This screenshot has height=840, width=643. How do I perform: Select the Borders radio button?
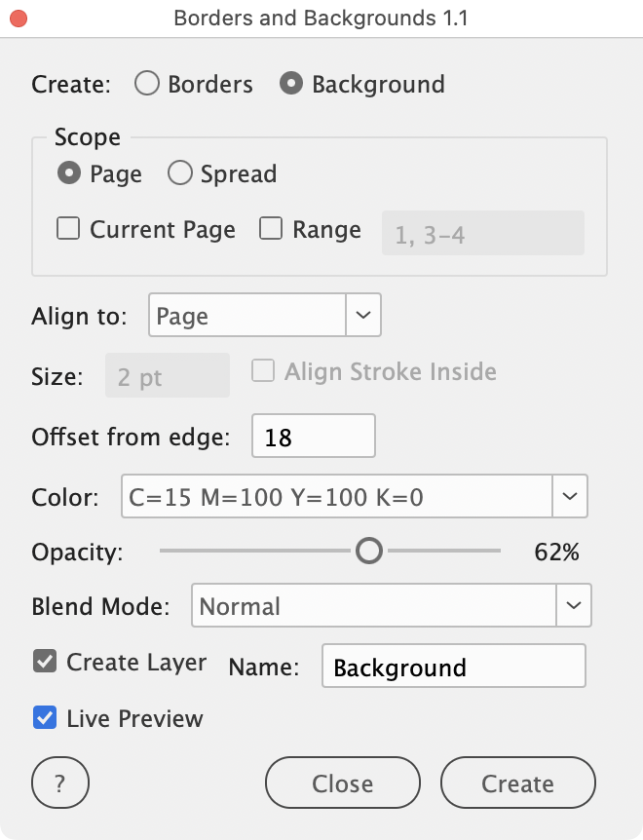pyautogui.click(x=147, y=84)
